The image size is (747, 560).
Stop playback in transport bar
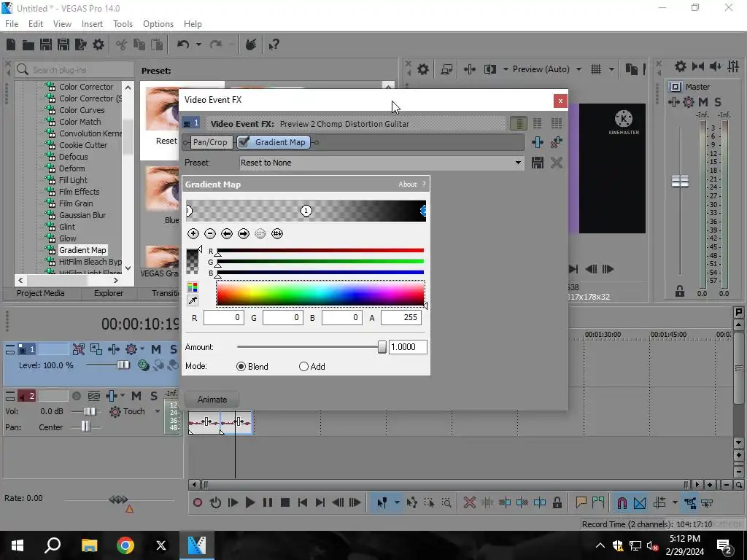pos(285,502)
